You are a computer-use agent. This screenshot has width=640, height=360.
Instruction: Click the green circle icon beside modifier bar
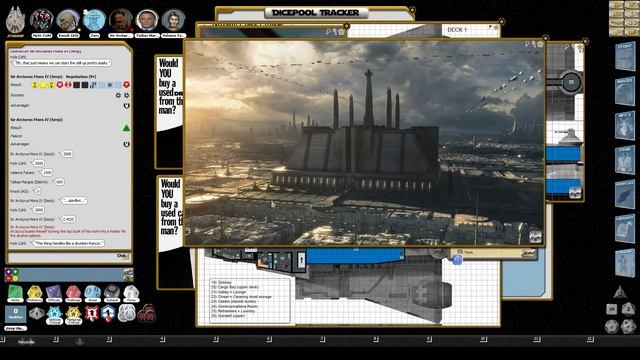coord(16,271)
